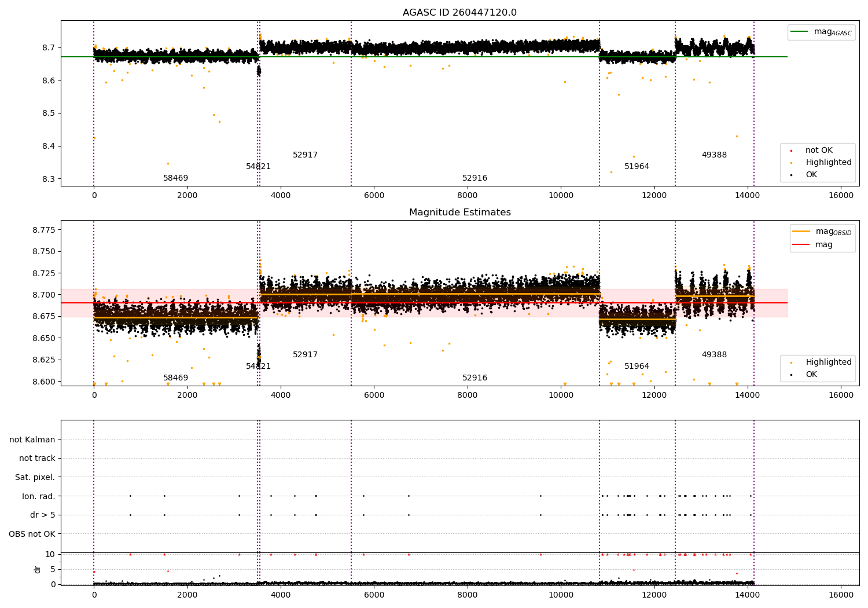Click the 8.725 tick on the middle plot y-axis
The image size is (868, 608).
tap(44, 273)
